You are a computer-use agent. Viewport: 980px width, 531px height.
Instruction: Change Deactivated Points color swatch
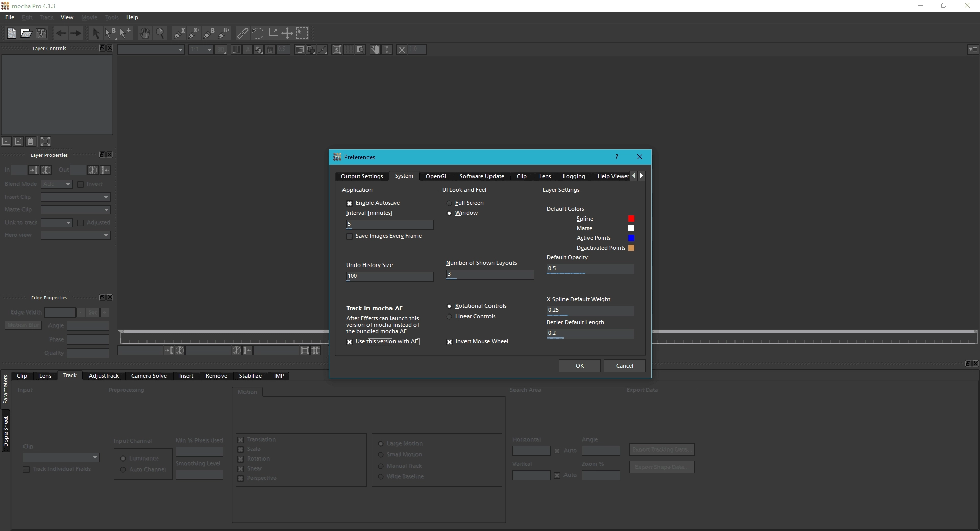(x=631, y=248)
